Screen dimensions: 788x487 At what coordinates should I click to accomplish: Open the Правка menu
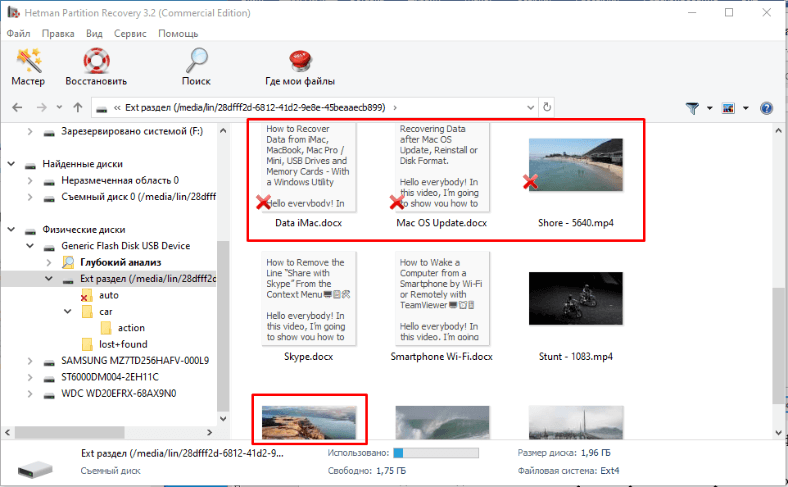pyautogui.click(x=58, y=34)
